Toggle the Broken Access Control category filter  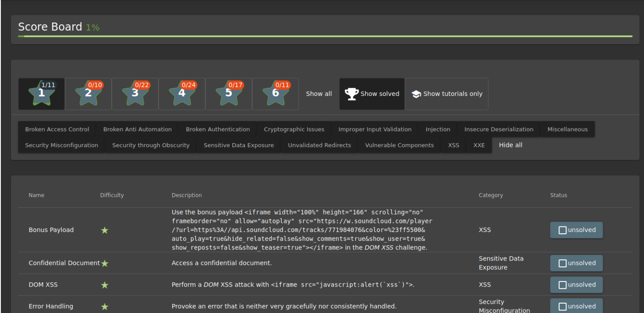coord(57,129)
